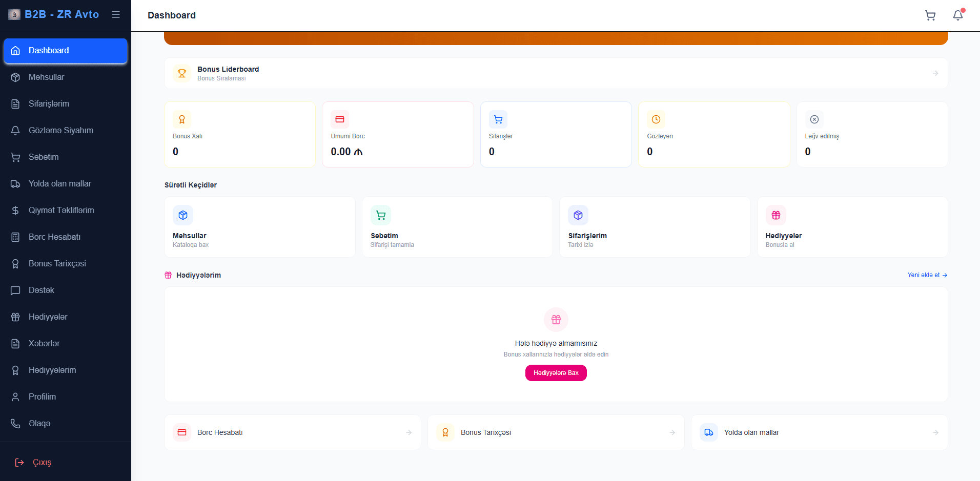Image resolution: width=980 pixels, height=481 pixels.
Task: Click the 'Hələ hədiyyə almamısınız' message
Action: (556, 343)
